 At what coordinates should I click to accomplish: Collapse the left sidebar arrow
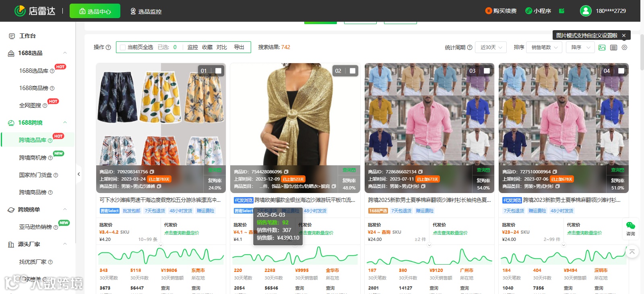click(x=78, y=174)
